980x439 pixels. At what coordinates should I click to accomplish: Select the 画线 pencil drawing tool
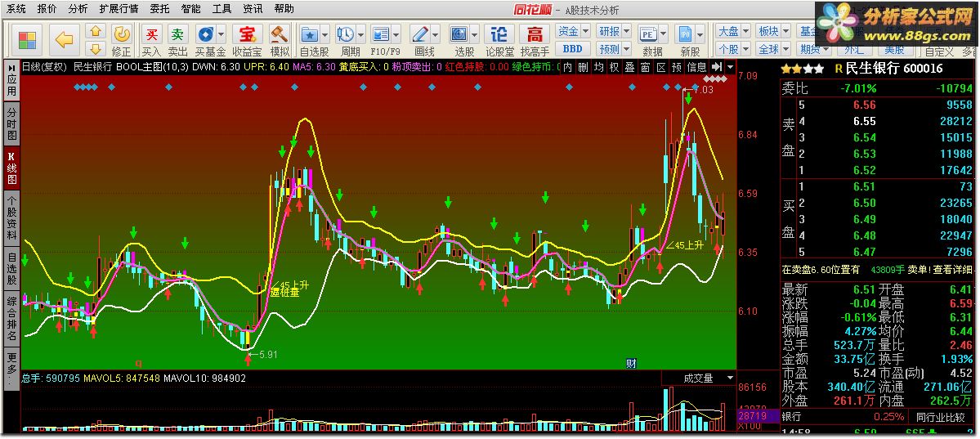click(420, 34)
